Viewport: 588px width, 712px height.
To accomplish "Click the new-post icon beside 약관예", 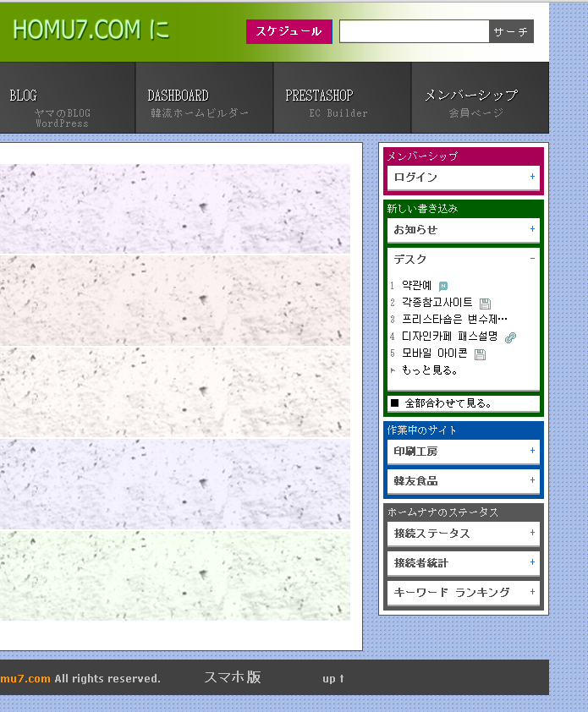I will point(443,286).
